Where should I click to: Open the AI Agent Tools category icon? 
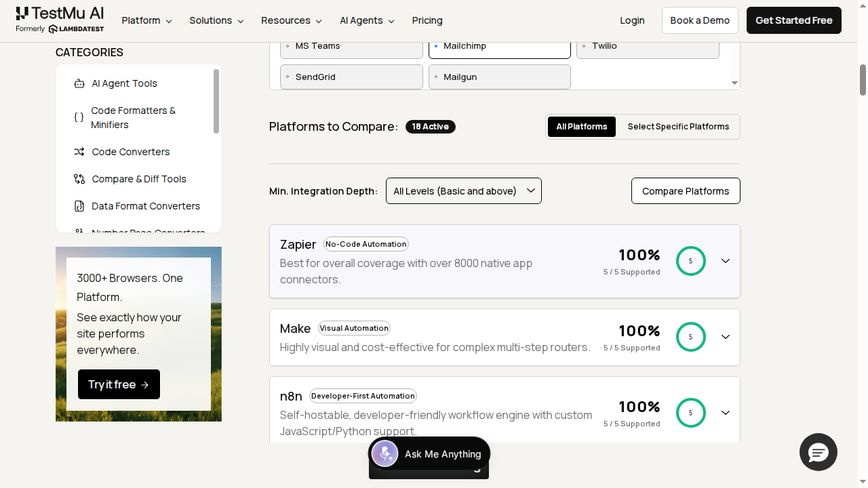(x=79, y=83)
